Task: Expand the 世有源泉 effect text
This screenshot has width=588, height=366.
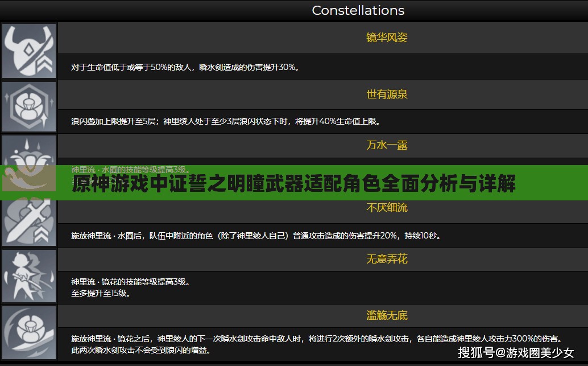Action: tap(387, 94)
